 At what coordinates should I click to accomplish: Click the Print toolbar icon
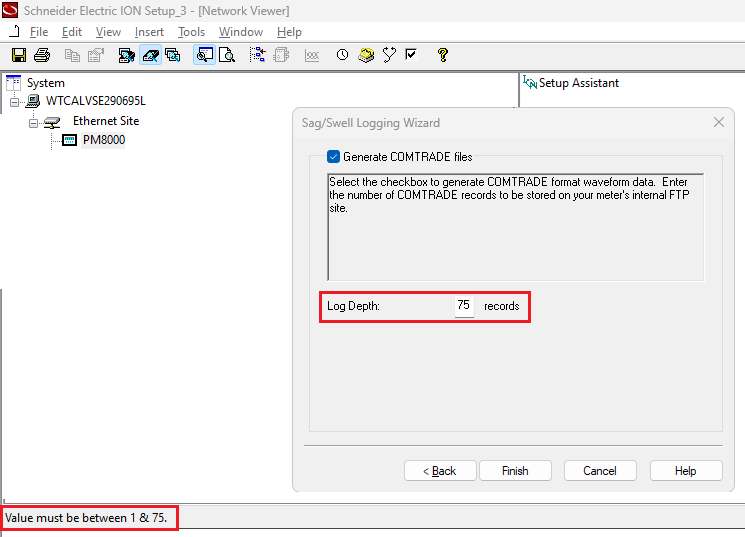pyautogui.click(x=42, y=55)
